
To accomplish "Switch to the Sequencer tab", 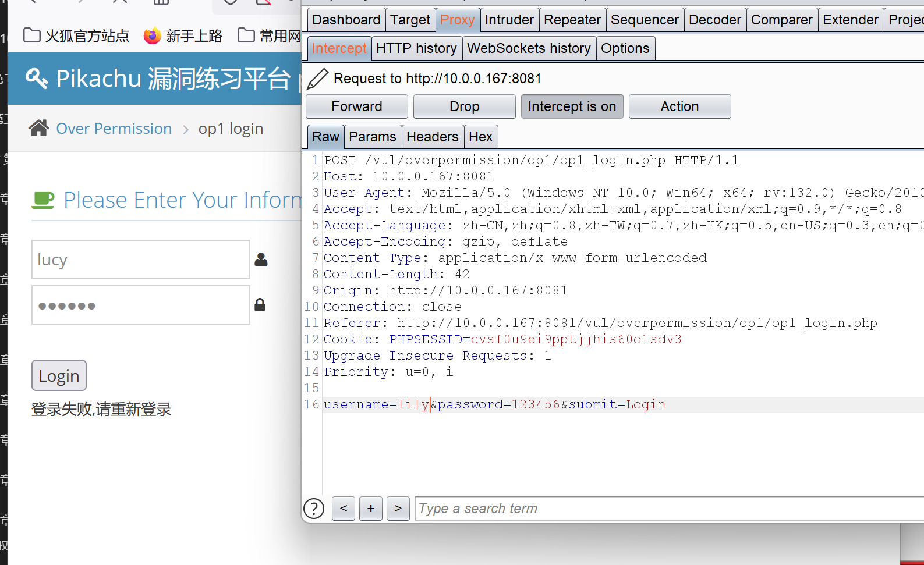I will (x=645, y=20).
